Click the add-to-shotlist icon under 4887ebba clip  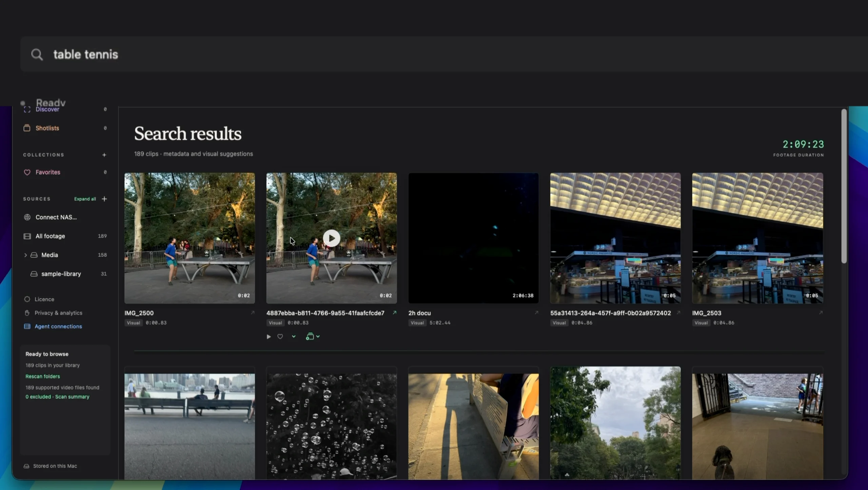(310, 337)
